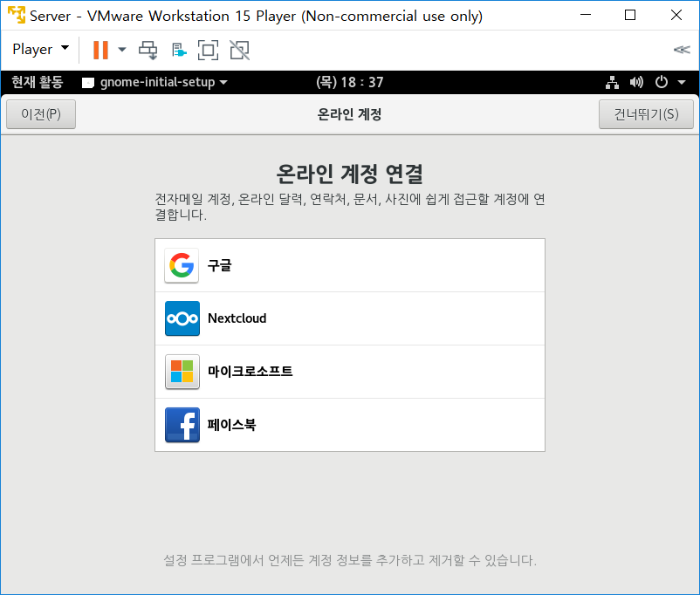Click the network status icon
The width and height of the screenshot is (700, 595).
(612, 82)
